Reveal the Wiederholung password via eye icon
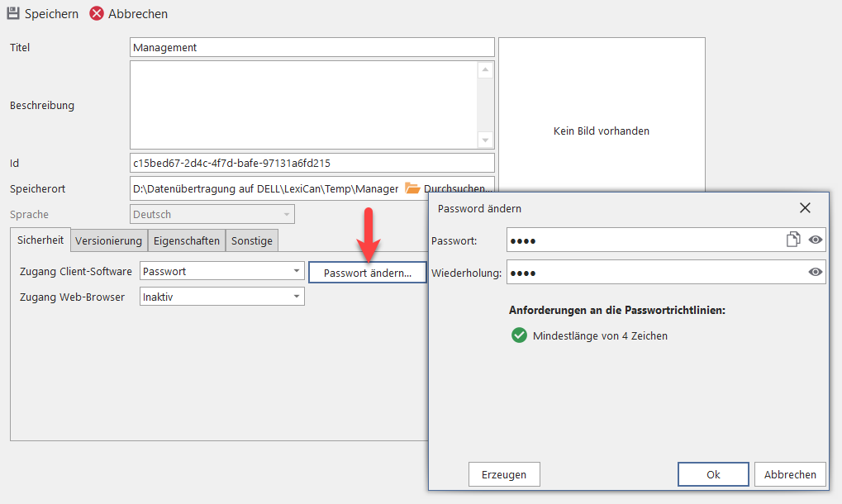The height and width of the screenshot is (504, 842). (x=816, y=272)
